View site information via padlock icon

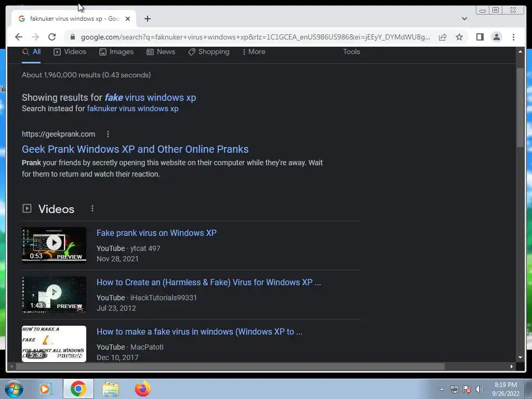72,37
